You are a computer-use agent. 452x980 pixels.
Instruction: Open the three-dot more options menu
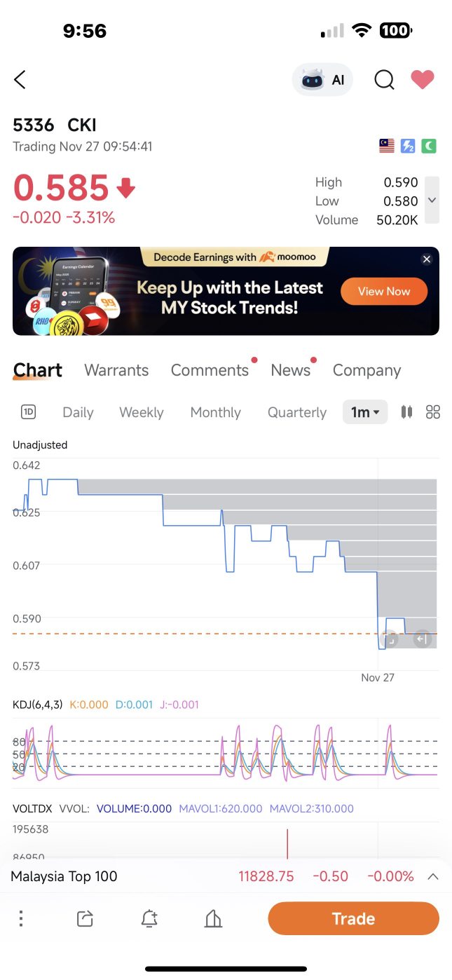pos(21,918)
